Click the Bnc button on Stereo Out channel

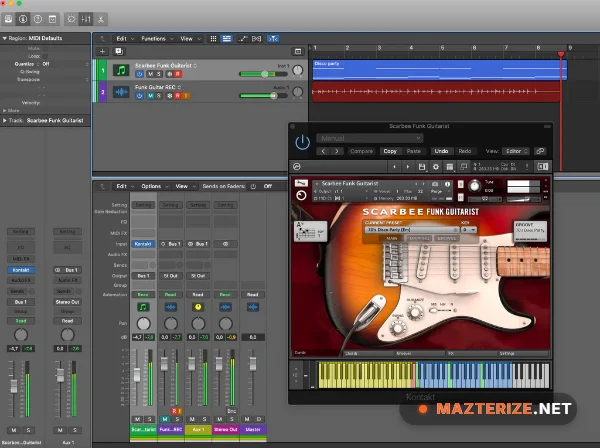[x=232, y=411]
